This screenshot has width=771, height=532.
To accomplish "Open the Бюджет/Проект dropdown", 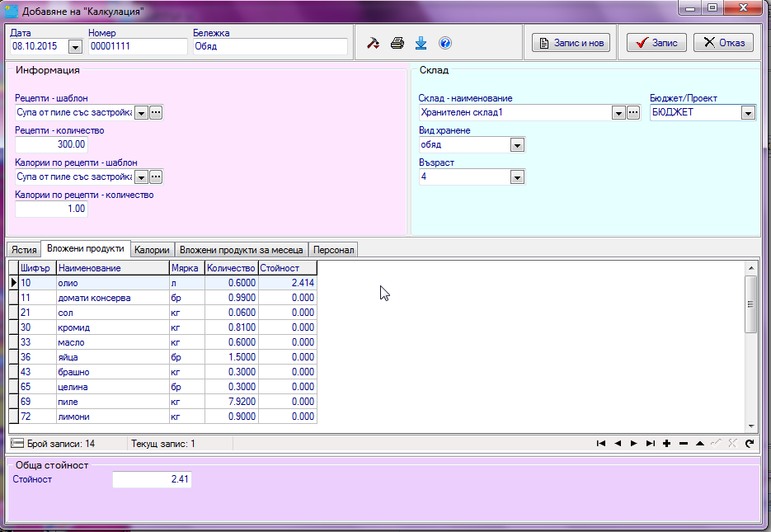I will [x=748, y=113].
